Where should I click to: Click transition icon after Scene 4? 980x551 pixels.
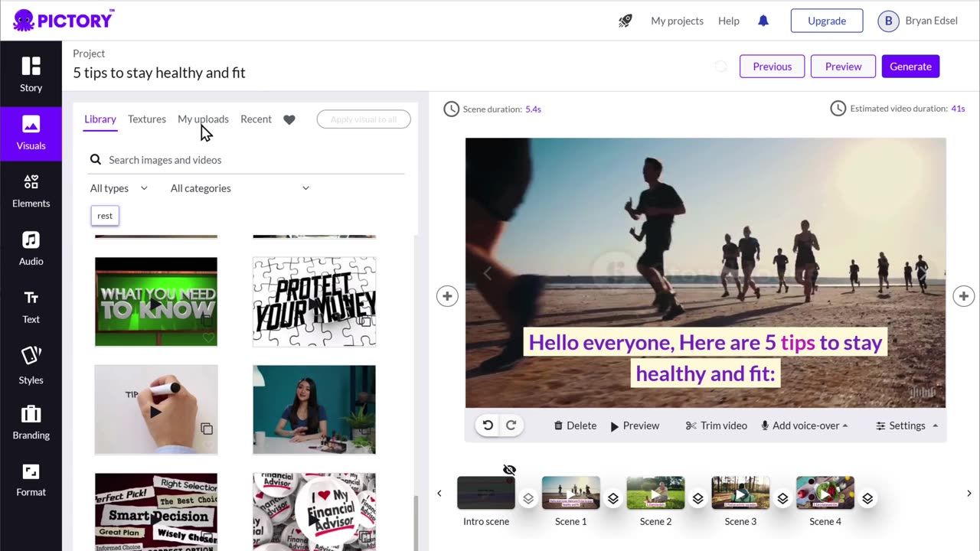pos(867,498)
